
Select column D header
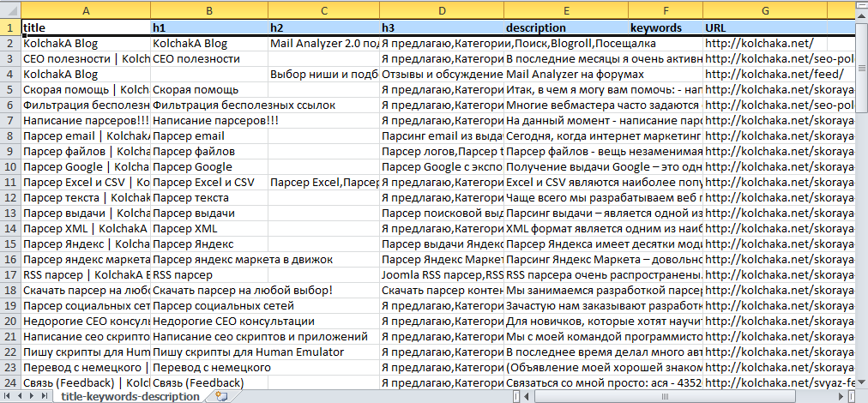(442, 9)
